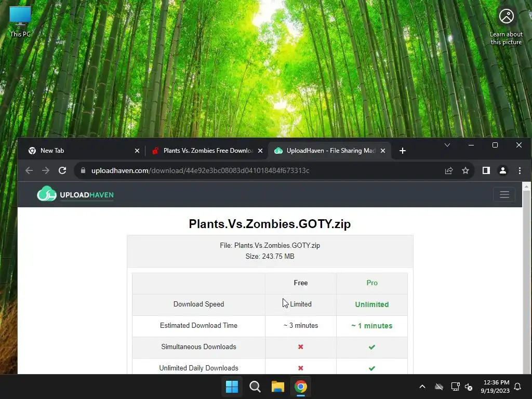This screenshot has height=399, width=532.
Task: Click the Pro column header
Action: click(x=372, y=283)
